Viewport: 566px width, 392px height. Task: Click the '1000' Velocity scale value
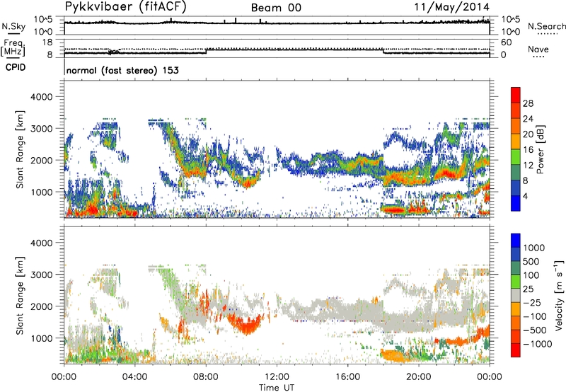pos(534,248)
